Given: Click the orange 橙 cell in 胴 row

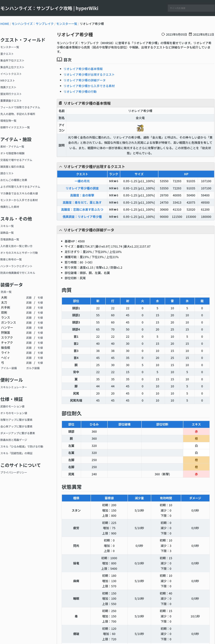Looking at the screenshot, I should pos(196,439).
